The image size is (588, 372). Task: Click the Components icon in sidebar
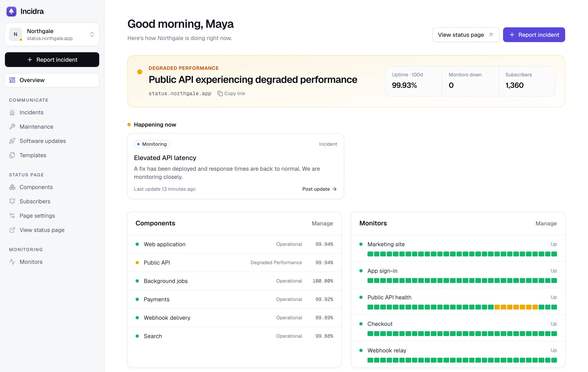tap(12, 187)
